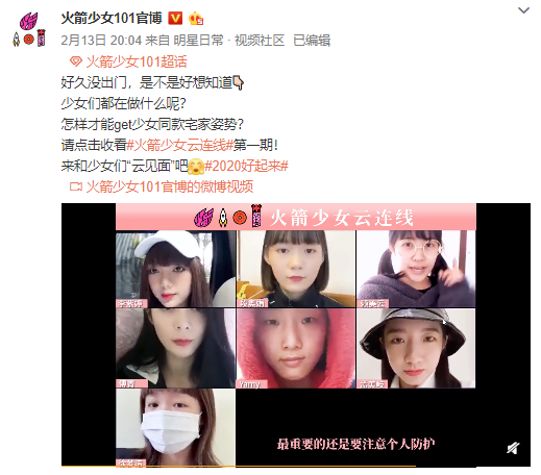Open the 火箭少女101官博 username link
Viewport: 541px width, 475px height.
pyautogui.click(x=111, y=18)
